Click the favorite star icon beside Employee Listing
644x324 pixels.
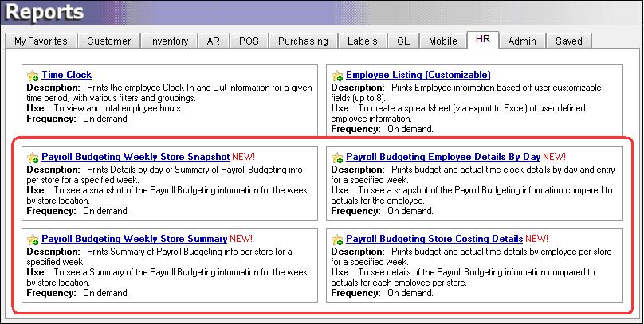click(x=337, y=76)
